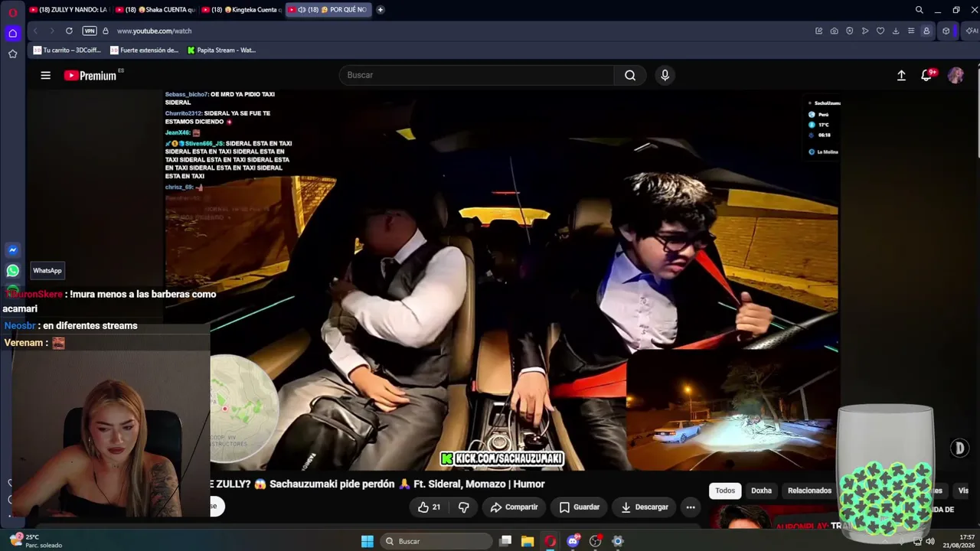980x551 pixels.
Task: Open volume control in system tray
Action: pyautogui.click(x=930, y=541)
